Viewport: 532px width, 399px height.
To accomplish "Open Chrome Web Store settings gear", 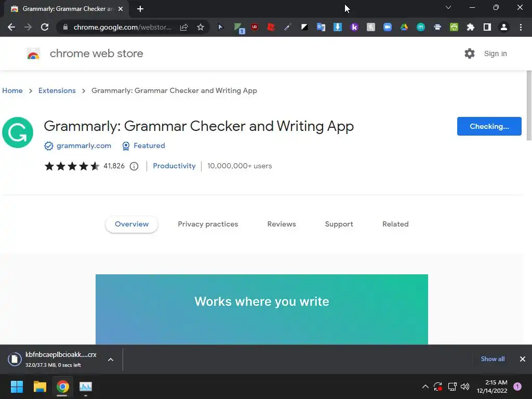I will [470, 54].
